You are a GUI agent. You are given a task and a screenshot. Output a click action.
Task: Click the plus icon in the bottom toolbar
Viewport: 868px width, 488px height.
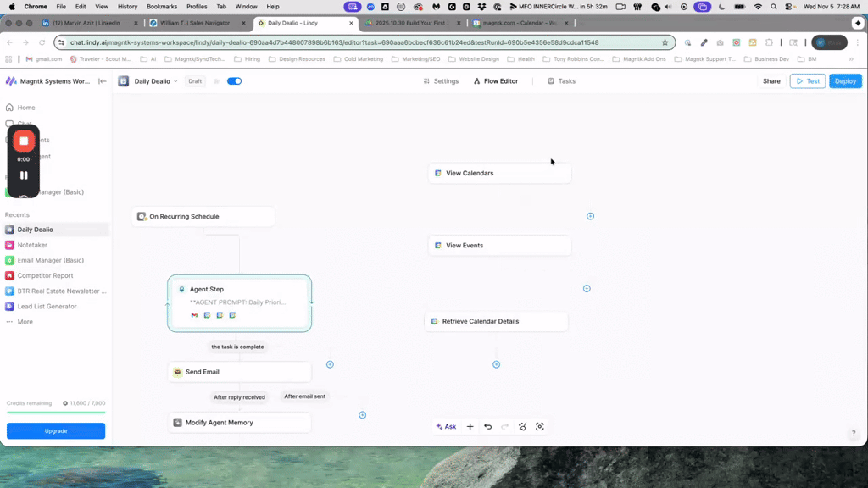(x=470, y=427)
